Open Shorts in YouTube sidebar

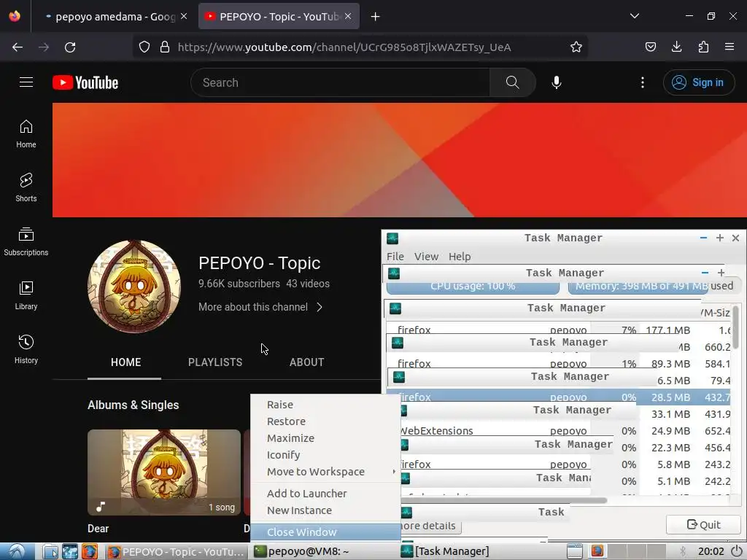[26, 187]
